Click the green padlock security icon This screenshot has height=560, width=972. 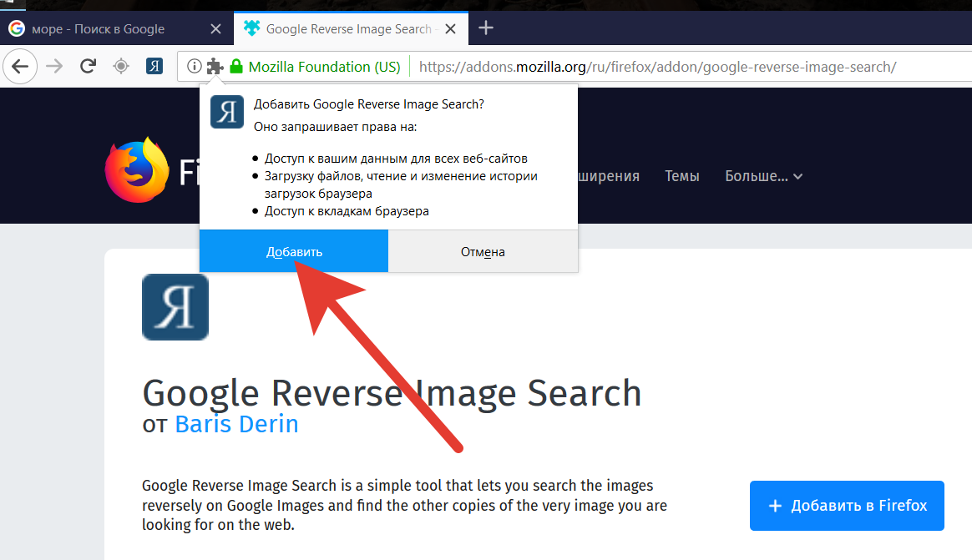[x=236, y=67]
